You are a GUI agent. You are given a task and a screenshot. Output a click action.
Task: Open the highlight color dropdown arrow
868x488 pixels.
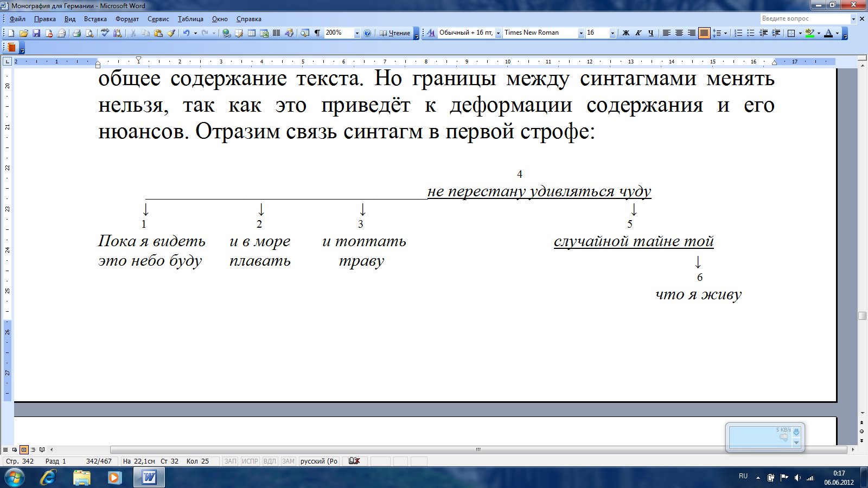(819, 33)
